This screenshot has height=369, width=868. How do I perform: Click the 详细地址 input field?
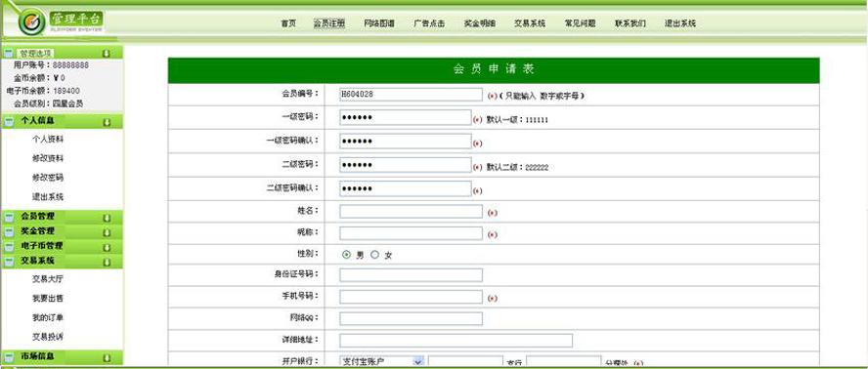(x=456, y=341)
